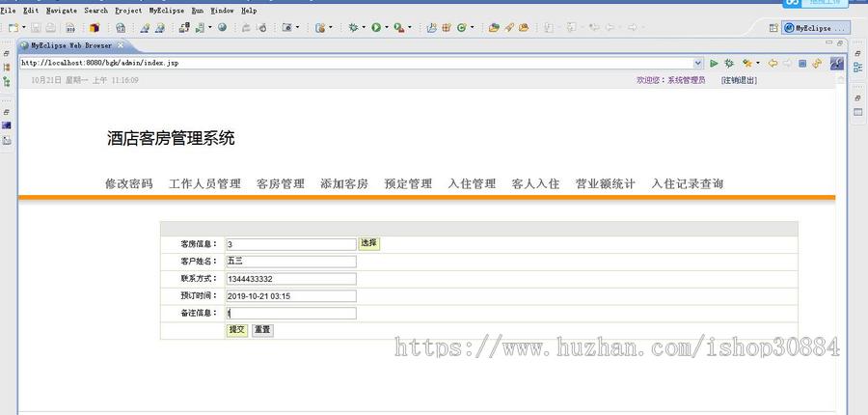Open 工作人员管理 navigation item
The image size is (868, 415).
[x=204, y=184]
